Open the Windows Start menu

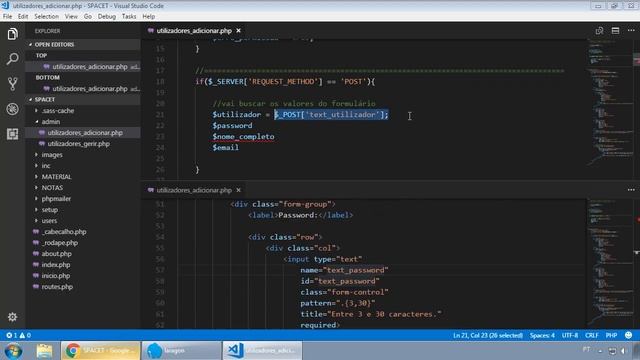pyautogui.click(x=13, y=351)
